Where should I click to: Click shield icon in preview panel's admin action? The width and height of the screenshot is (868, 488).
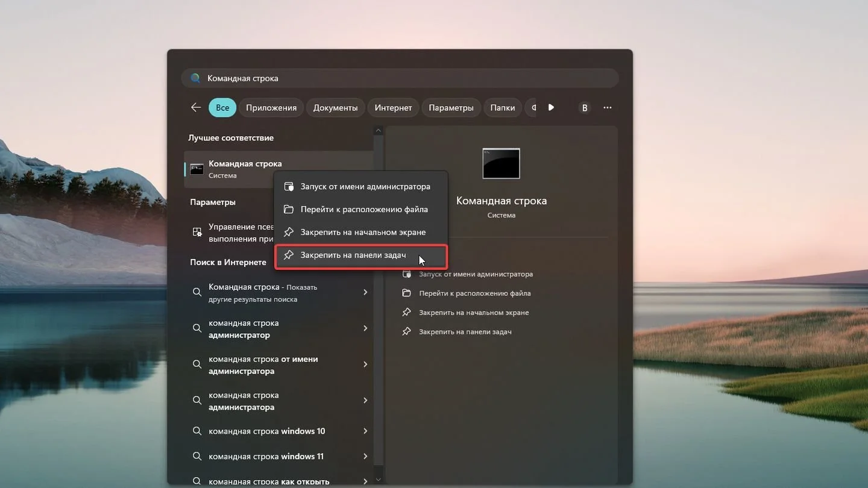click(x=406, y=274)
